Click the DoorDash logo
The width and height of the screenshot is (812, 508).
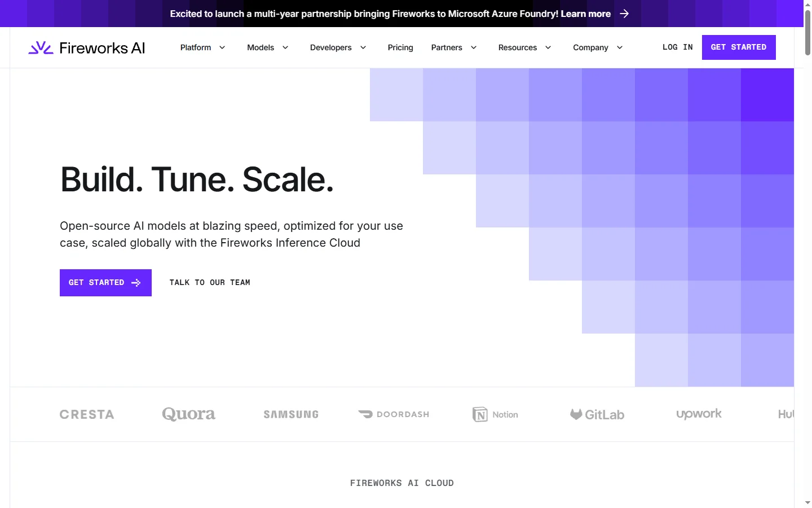394,414
